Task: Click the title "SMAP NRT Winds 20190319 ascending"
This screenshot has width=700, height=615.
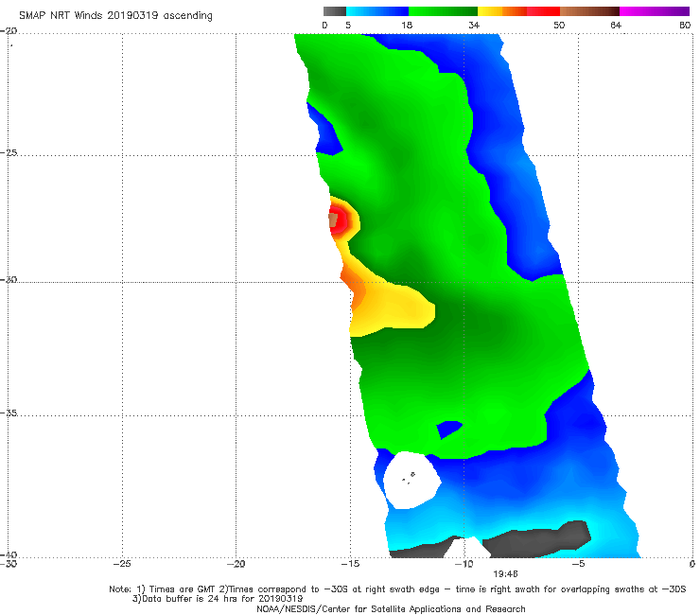Action: (x=115, y=16)
